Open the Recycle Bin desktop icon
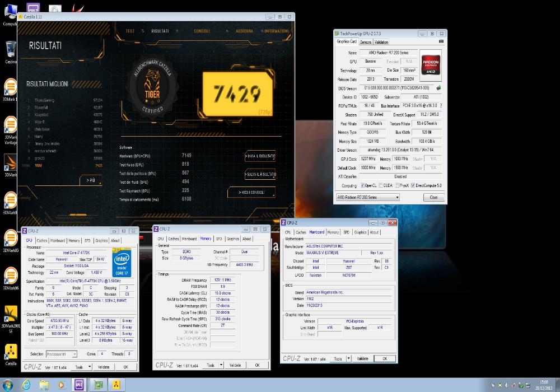The width and height of the screenshot is (560, 392). [x=11, y=52]
